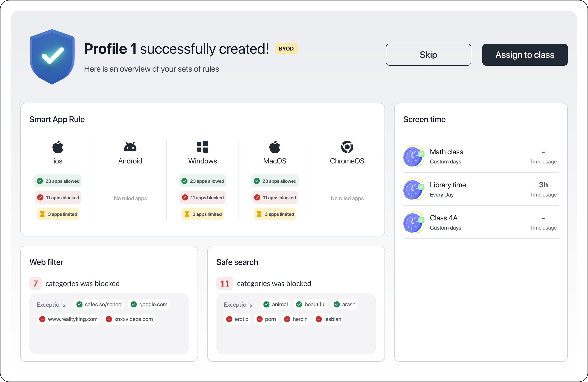Click the heroin blocked keyword chip
This screenshot has width=588, height=382.
(295, 319)
